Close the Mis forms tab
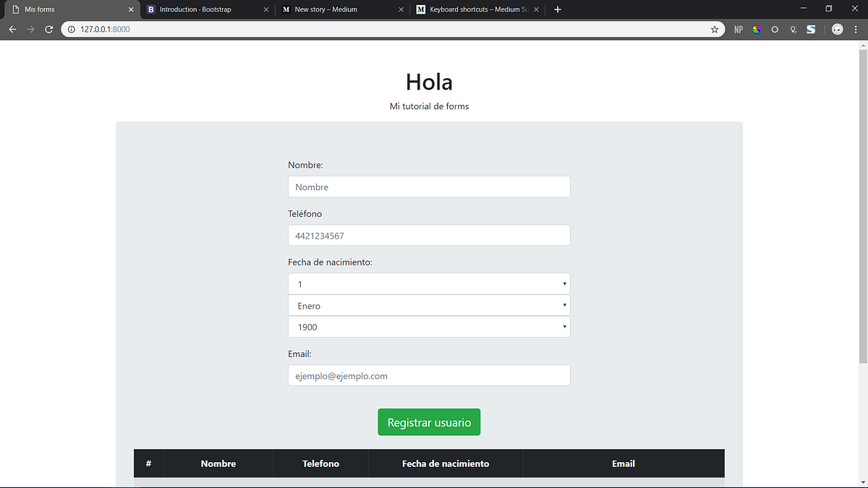Viewport: 868px width, 488px height. tap(131, 9)
